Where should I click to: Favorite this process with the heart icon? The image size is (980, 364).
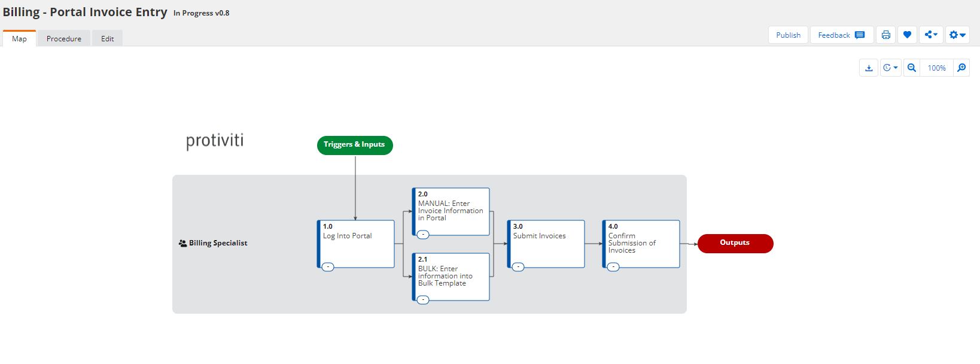click(907, 35)
